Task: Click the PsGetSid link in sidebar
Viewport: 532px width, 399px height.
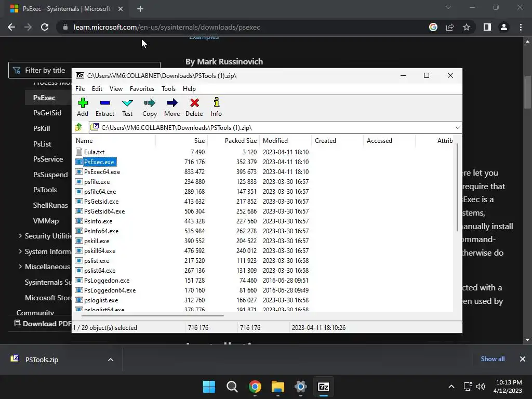Action: tap(47, 113)
